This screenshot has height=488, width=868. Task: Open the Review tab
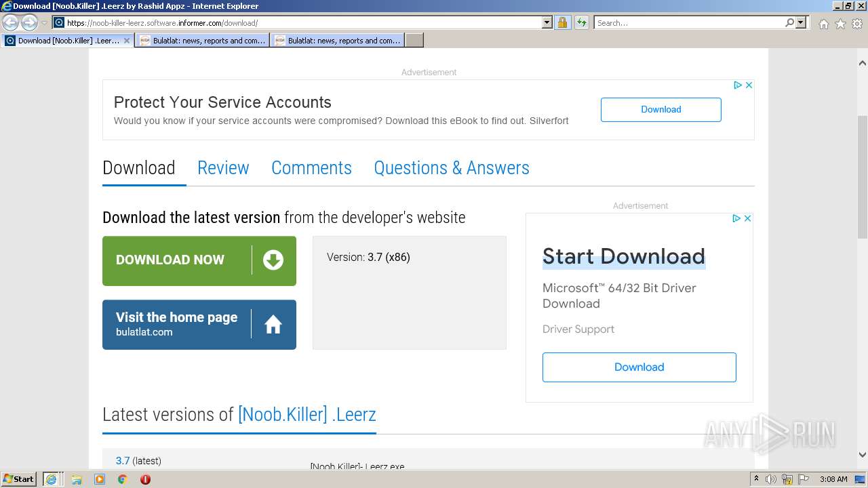(223, 168)
